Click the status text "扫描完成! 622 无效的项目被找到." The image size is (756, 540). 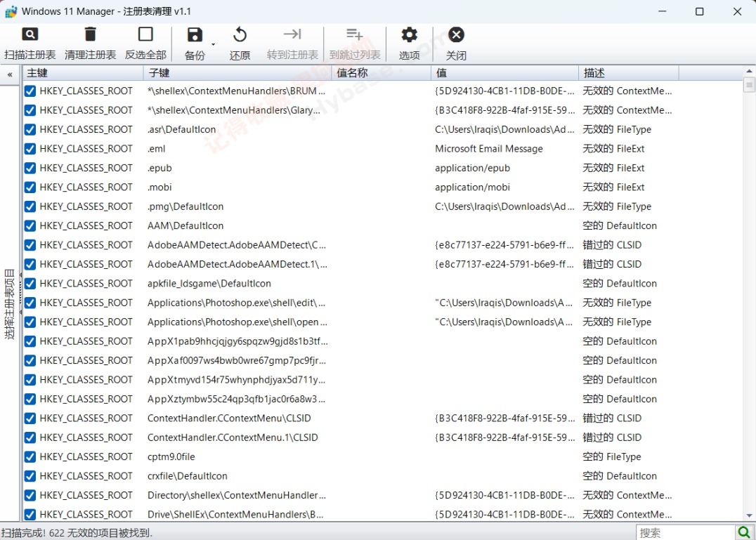coord(77,533)
